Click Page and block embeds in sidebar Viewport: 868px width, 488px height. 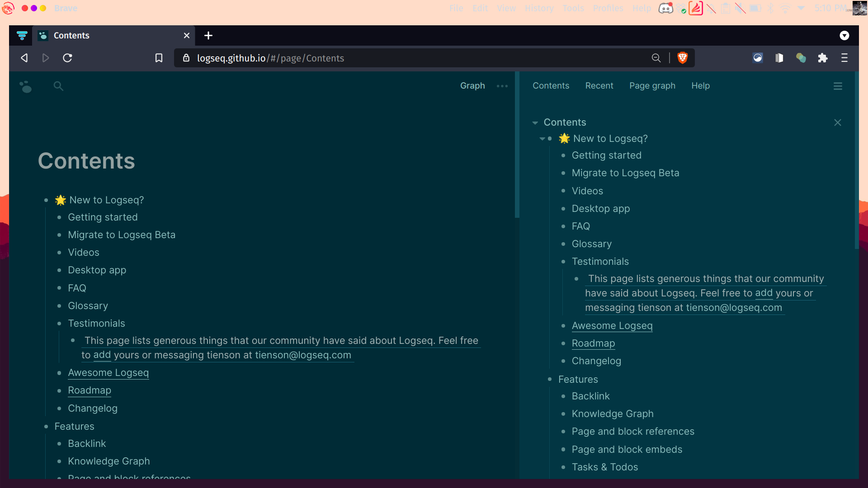[x=627, y=450]
